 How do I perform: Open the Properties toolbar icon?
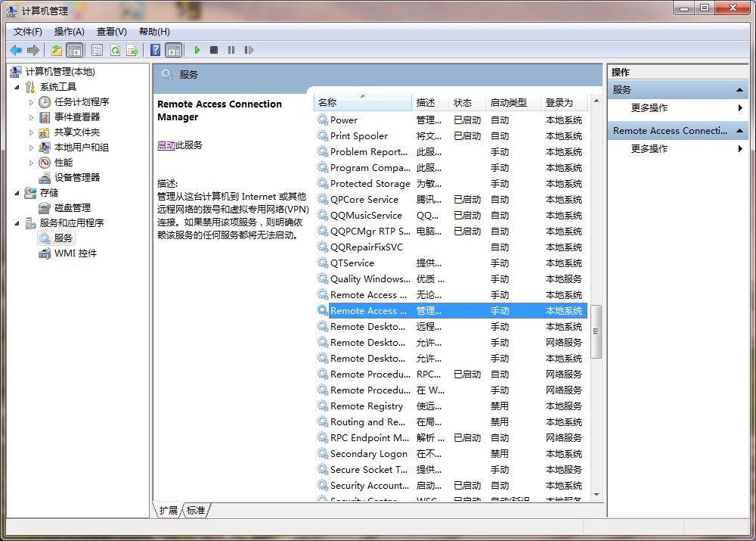98,50
